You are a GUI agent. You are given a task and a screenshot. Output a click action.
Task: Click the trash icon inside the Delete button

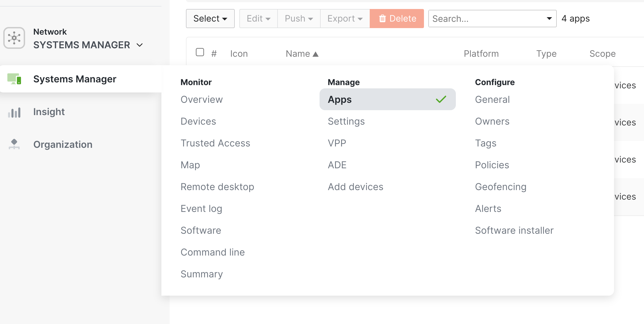(x=382, y=18)
